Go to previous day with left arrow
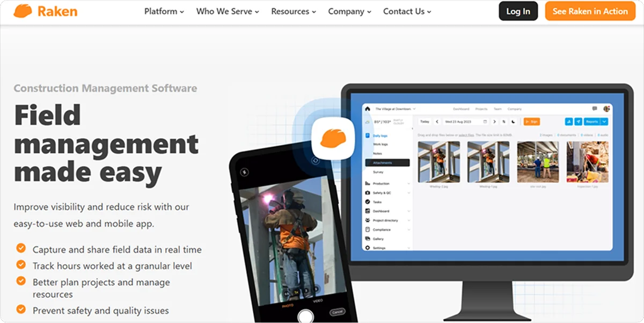 click(x=437, y=121)
